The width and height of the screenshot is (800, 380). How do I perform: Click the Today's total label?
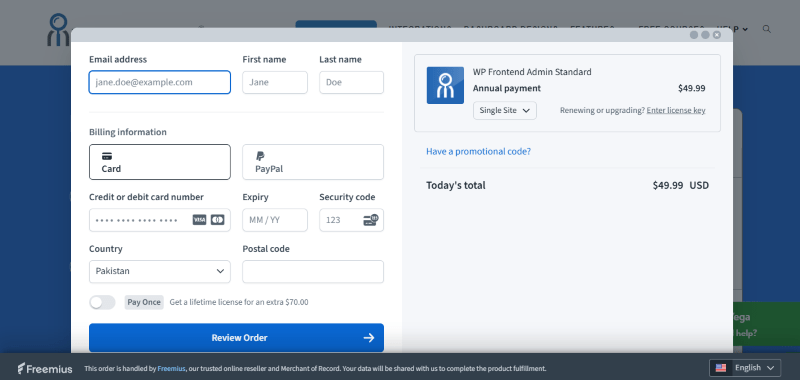point(456,185)
